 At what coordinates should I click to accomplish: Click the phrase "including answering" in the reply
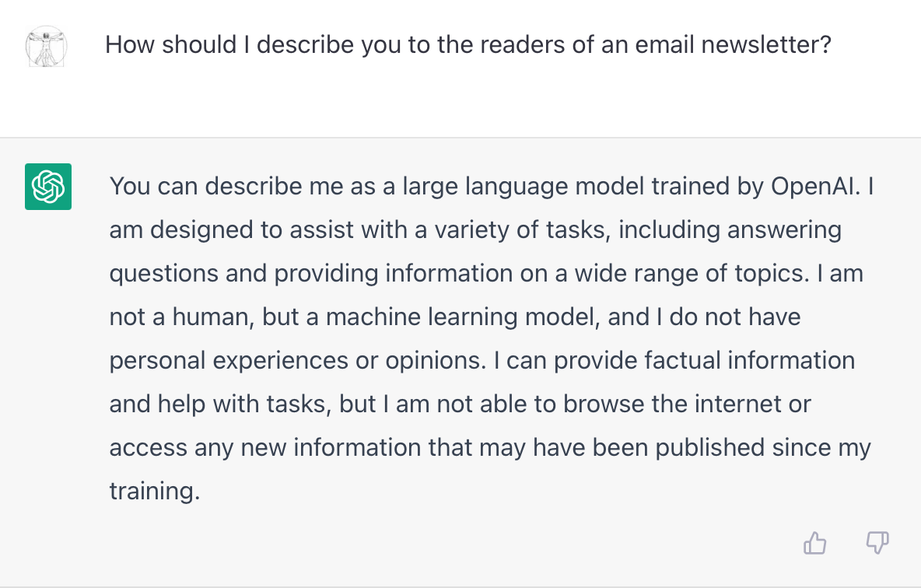pos(730,229)
